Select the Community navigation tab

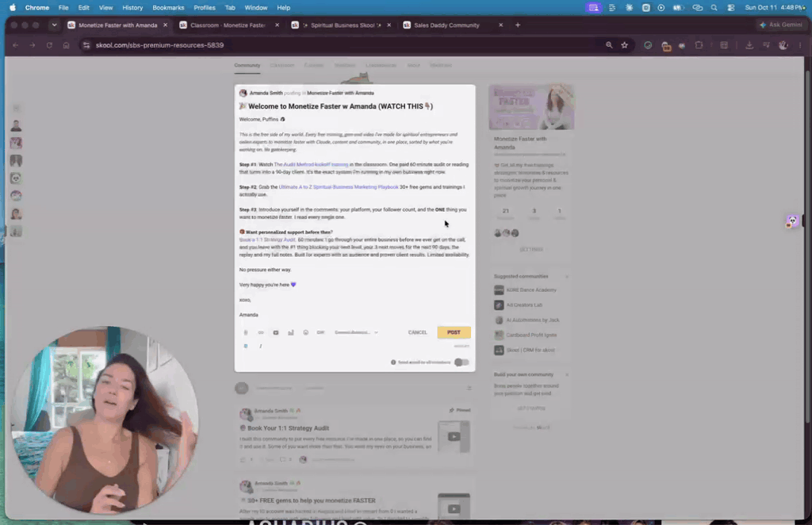[x=247, y=65]
